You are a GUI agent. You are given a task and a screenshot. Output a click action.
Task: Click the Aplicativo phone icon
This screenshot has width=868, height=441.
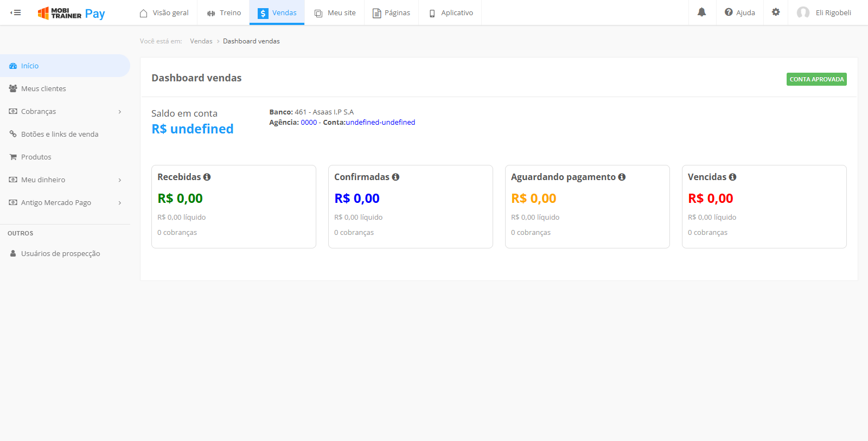click(x=432, y=13)
